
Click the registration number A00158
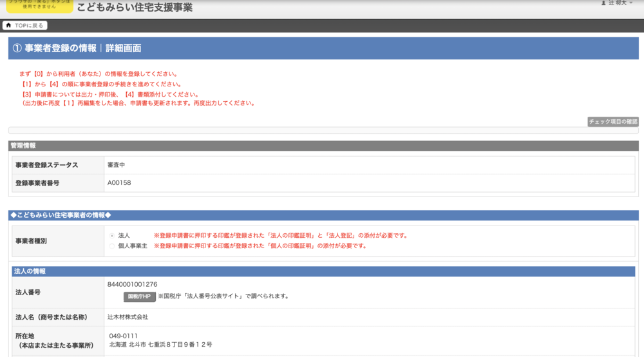coord(119,183)
